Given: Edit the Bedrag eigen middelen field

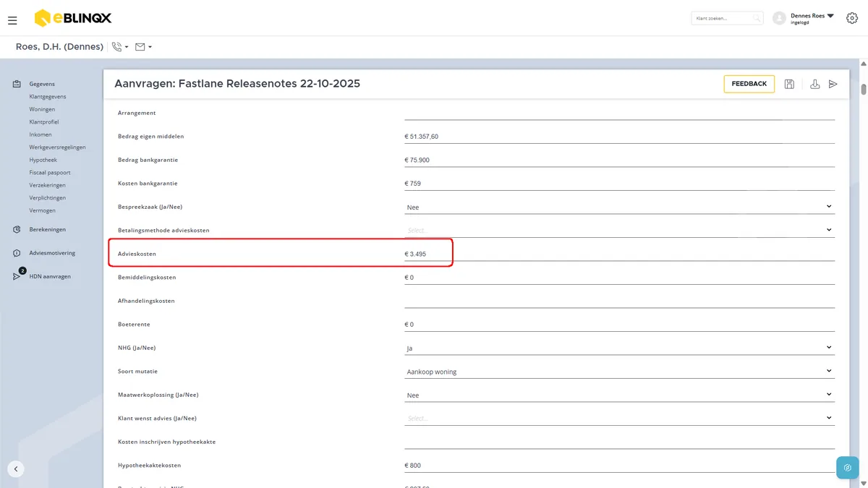Looking at the screenshot, I should coord(619,136).
